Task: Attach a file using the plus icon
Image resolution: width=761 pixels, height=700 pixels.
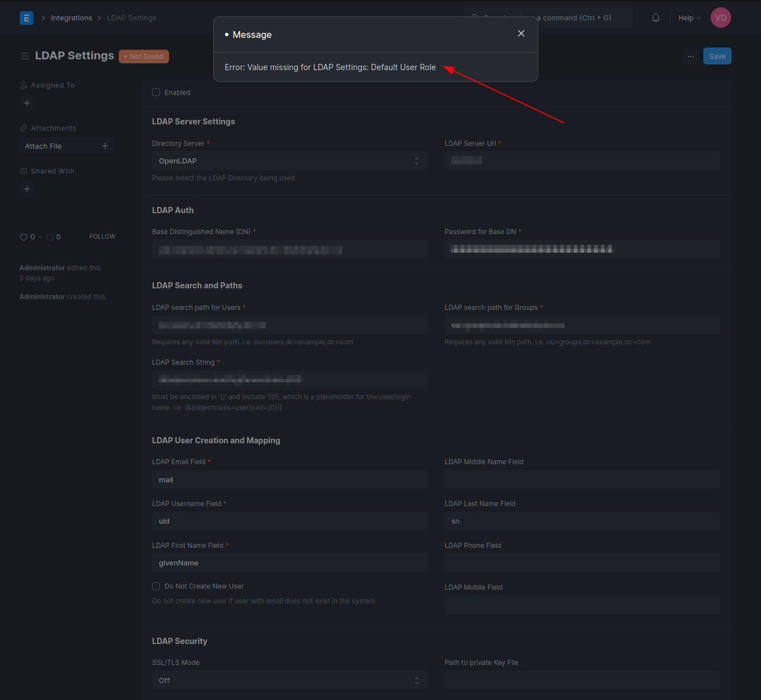Action: (x=105, y=146)
